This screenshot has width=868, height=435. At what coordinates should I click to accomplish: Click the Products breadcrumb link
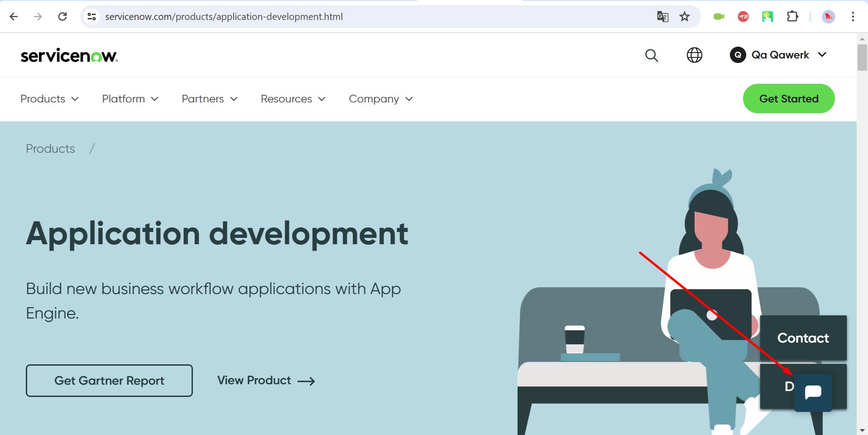tap(50, 149)
